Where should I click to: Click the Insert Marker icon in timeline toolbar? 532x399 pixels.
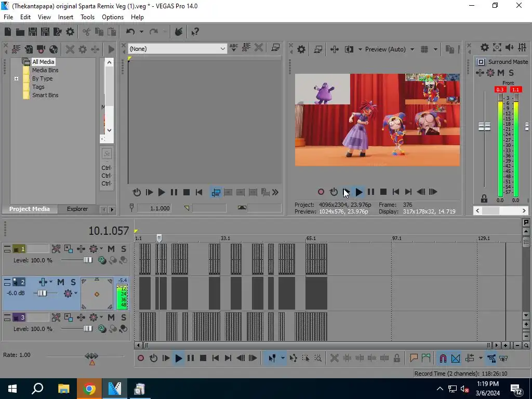414,358
